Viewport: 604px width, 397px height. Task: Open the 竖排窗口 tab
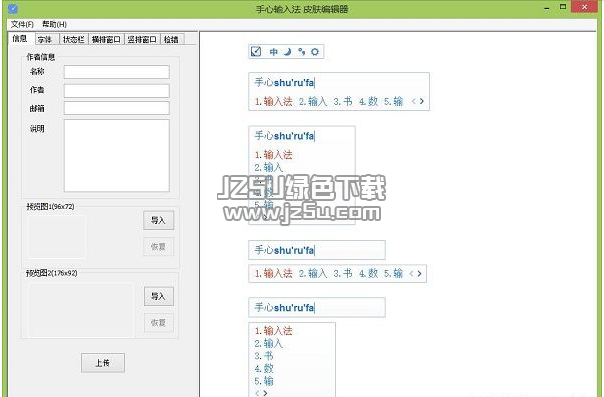(x=142, y=39)
